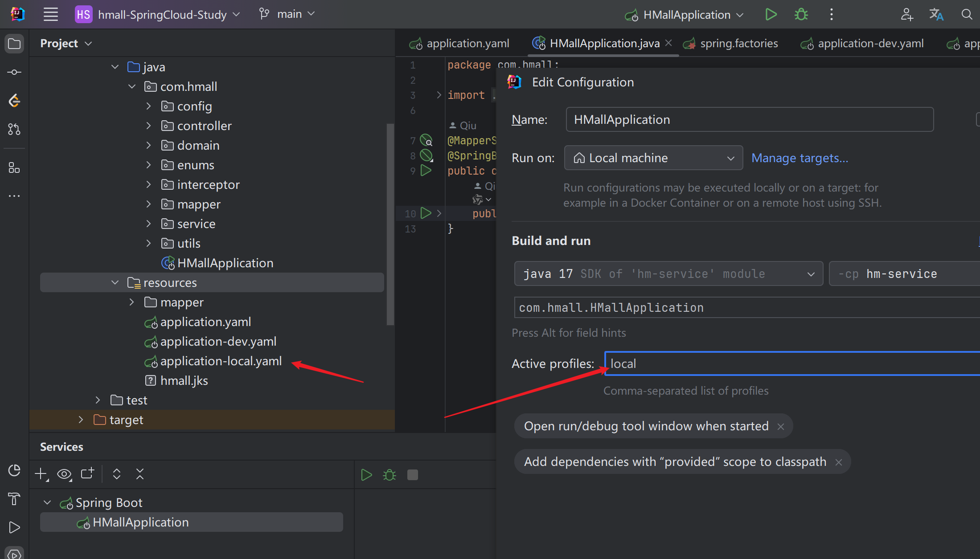Click the Qiu author inlay above line 7
Screen dimensions: 980x559
click(x=463, y=126)
